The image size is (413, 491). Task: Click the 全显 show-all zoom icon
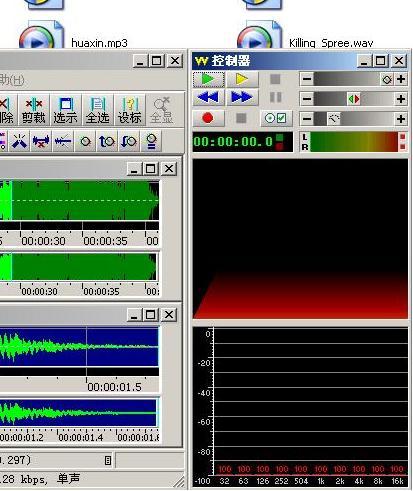[x=162, y=110]
